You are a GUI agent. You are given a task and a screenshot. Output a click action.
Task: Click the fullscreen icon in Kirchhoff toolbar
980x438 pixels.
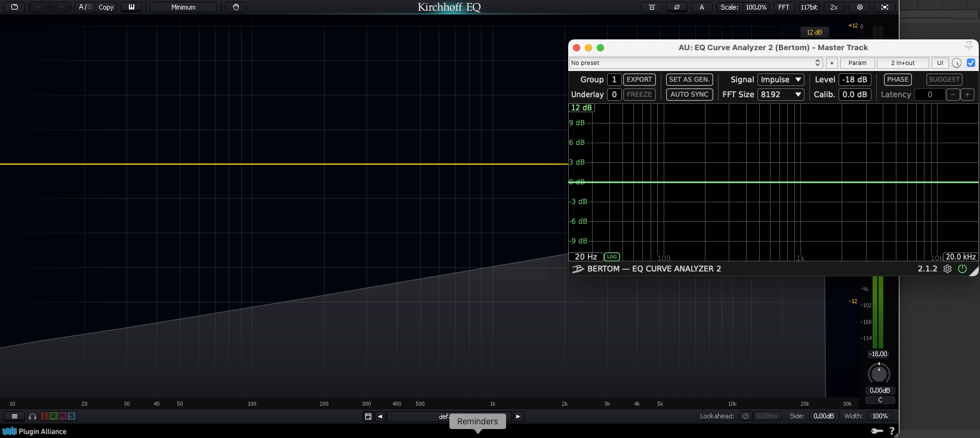coord(885,7)
